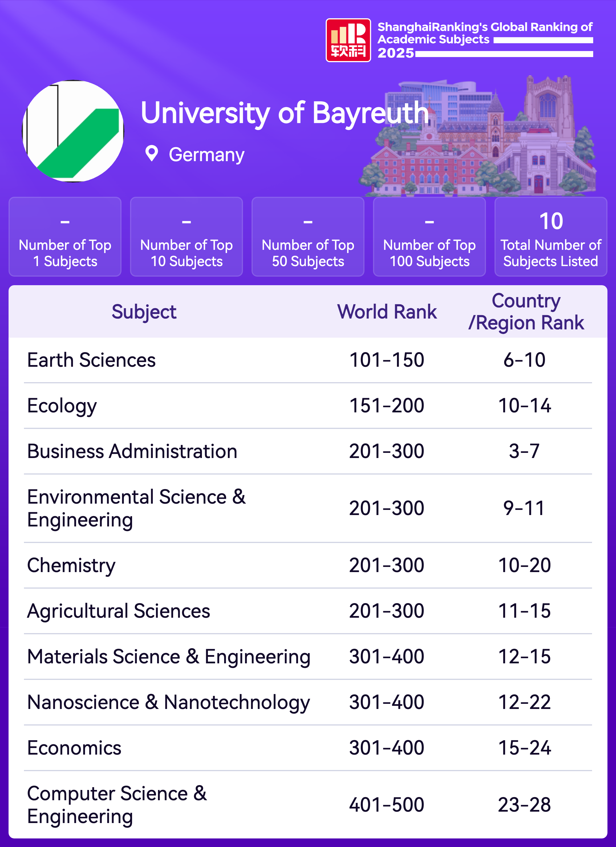The image size is (616, 847).
Task: Click the Number of Top 1 Subjects card
Action: pos(65,237)
